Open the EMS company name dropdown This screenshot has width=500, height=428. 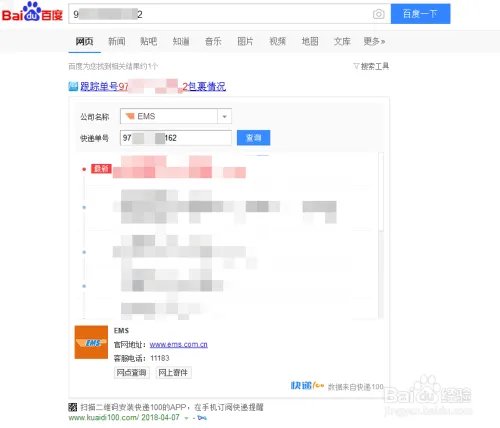click(x=176, y=116)
